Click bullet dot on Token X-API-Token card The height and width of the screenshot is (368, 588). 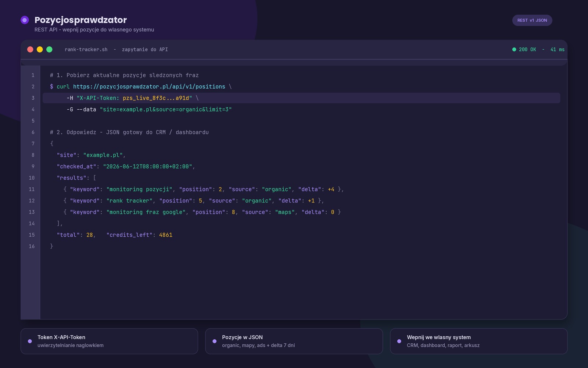pyautogui.click(x=30, y=341)
